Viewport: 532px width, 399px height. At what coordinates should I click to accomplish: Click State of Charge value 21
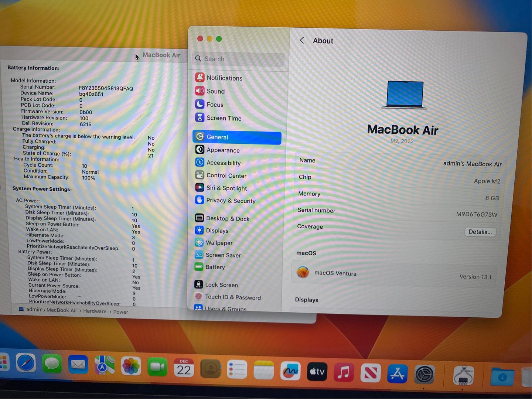151,156
